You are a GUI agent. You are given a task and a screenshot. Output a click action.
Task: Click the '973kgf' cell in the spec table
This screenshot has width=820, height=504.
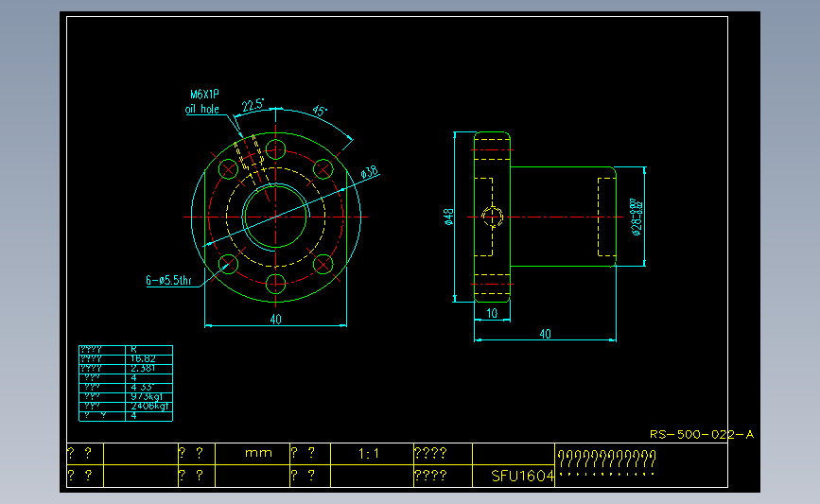pyautogui.click(x=148, y=397)
